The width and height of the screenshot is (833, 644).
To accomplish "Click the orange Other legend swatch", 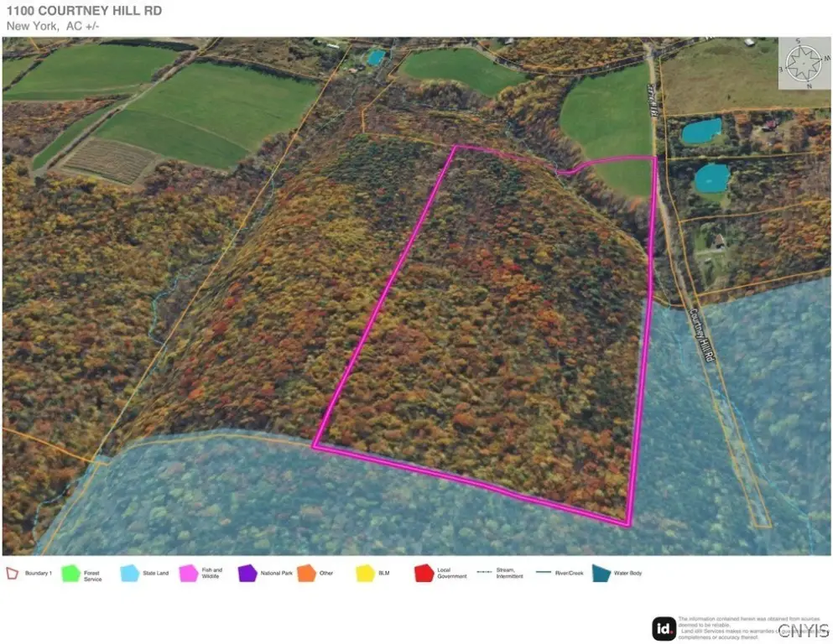I will click(x=306, y=574).
